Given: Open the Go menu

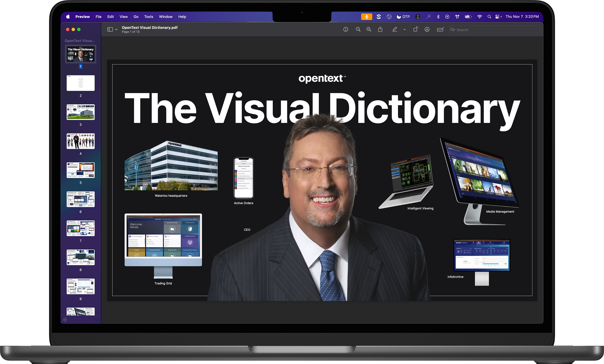Looking at the screenshot, I should (x=136, y=17).
